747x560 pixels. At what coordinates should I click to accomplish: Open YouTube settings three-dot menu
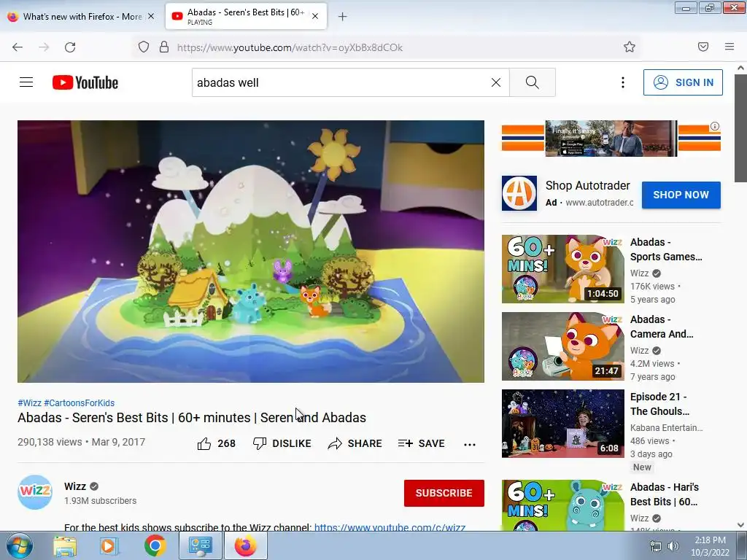pos(623,82)
